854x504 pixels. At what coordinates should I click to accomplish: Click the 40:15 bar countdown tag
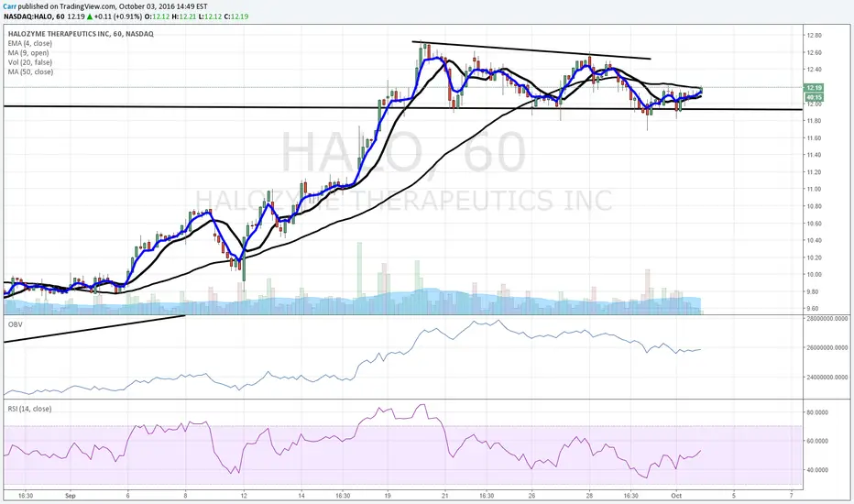(x=814, y=97)
